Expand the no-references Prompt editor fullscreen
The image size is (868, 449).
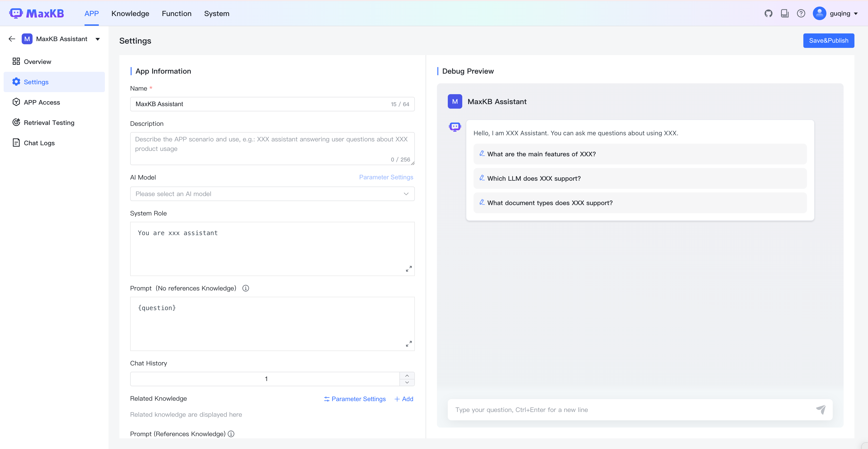(408, 344)
